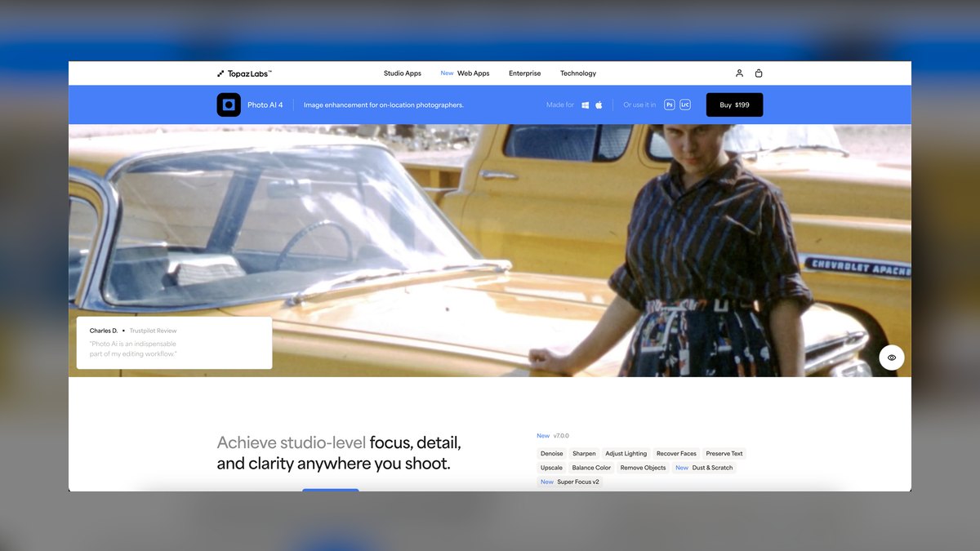Select the Upscale feature tag
This screenshot has width=980, height=551.
coord(551,468)
